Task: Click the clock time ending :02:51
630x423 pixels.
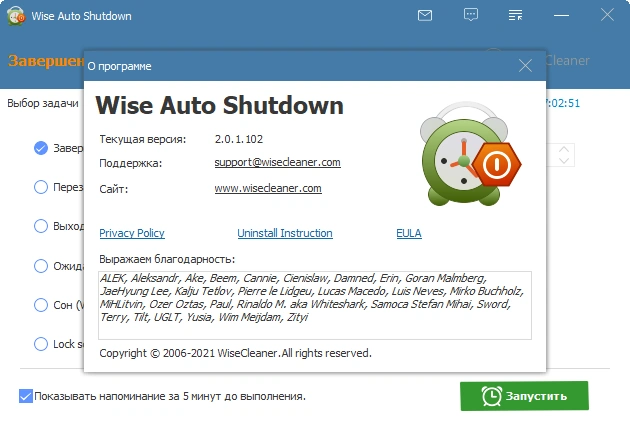Action: 563,103
